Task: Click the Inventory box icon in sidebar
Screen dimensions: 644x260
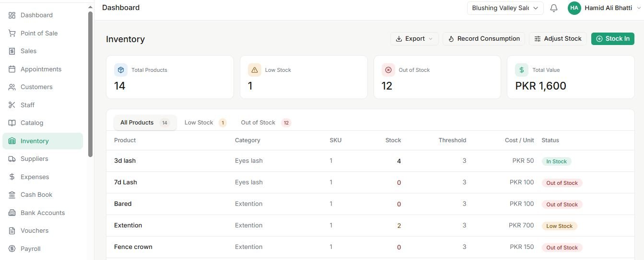Action: point(12,141)
